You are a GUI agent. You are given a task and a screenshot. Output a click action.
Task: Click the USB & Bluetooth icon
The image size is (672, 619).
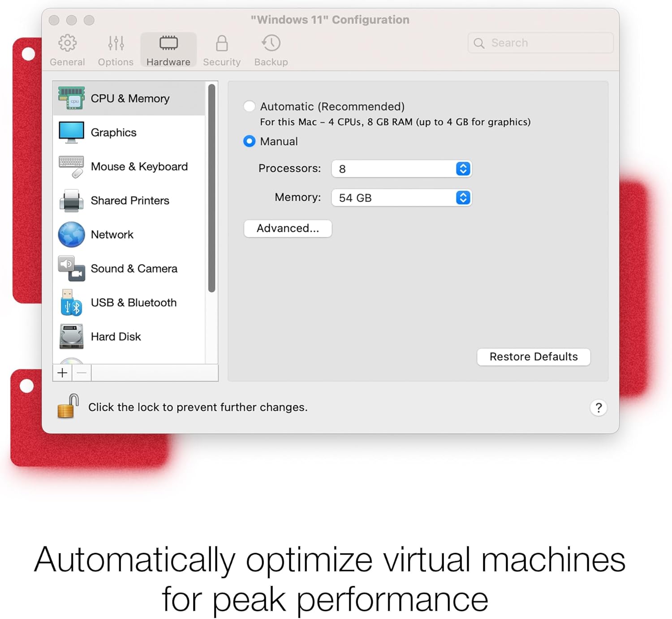click(x=71, y=302)
